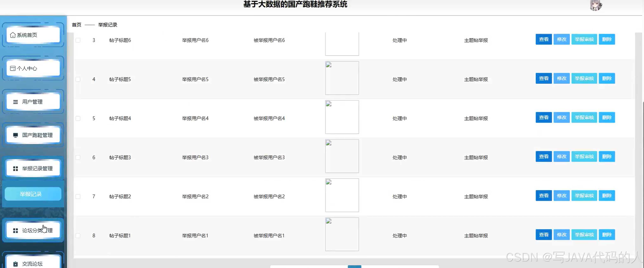Open the broken image thumbnail for 帖子标题2

342,195
